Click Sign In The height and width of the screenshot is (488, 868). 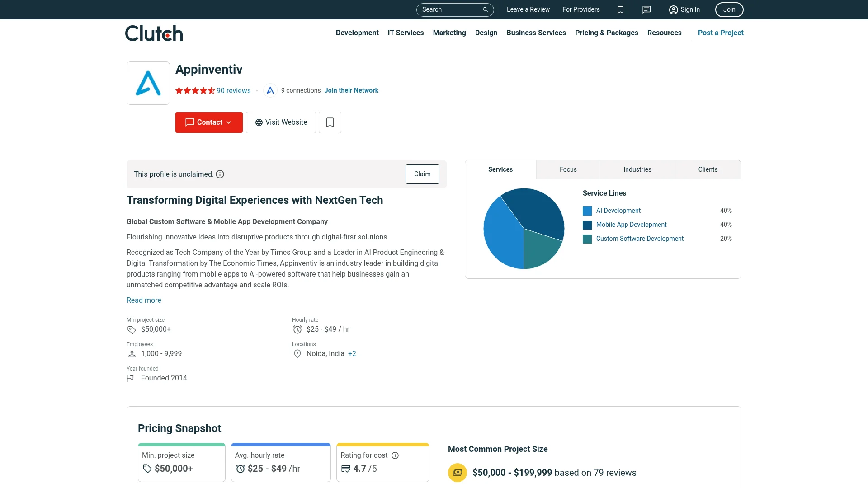click(684, 9)
